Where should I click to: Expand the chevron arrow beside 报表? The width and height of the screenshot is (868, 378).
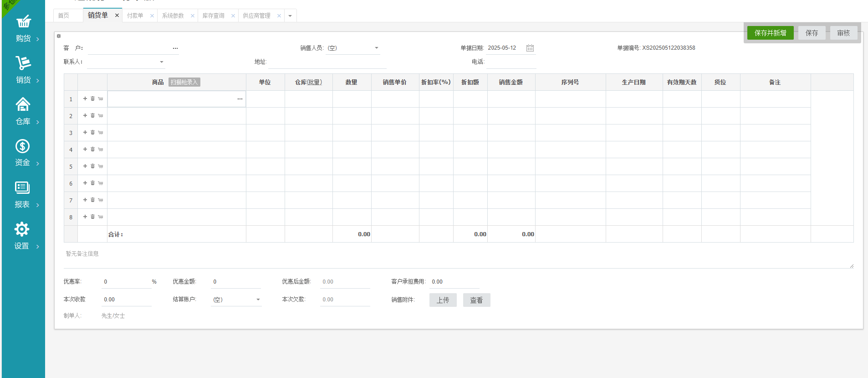pyautogui.click(x=37, y=205)
